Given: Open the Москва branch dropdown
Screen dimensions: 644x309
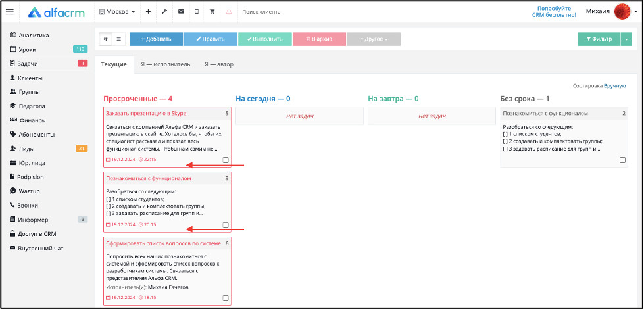Looking at the screenshot, I should (x=117, y=12).
